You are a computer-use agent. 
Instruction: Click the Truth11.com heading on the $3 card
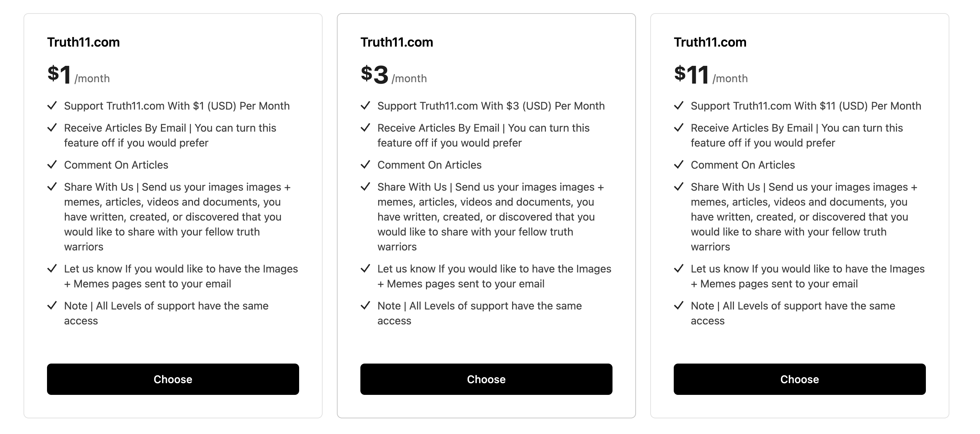point(396,42)
